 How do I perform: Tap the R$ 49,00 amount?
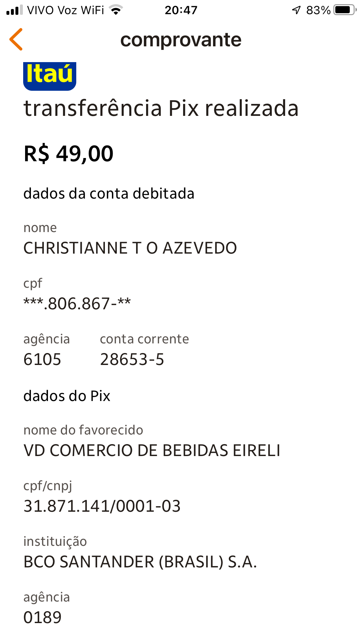click(x=69, y=154)
